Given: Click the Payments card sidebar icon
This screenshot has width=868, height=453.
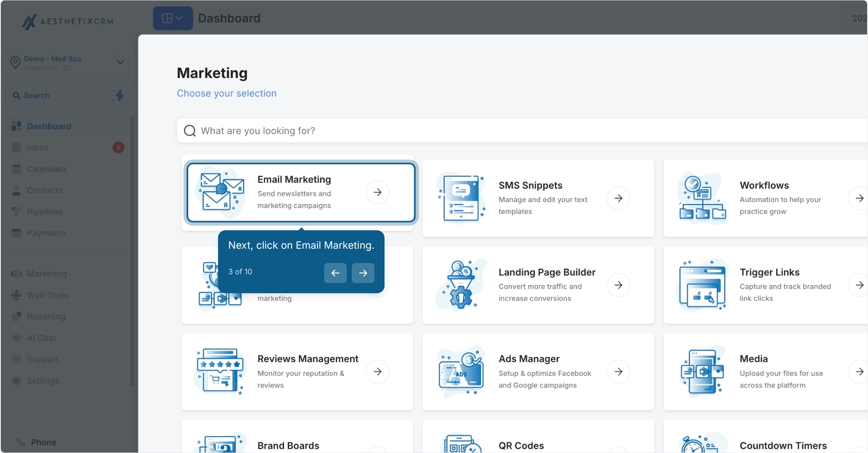Looking at the screenshot, I should click(16, 233).
